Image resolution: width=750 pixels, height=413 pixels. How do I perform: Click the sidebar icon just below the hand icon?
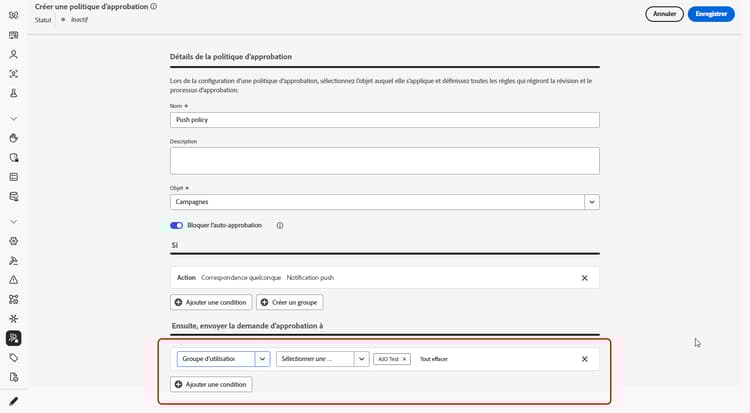[x=13, y=157]
